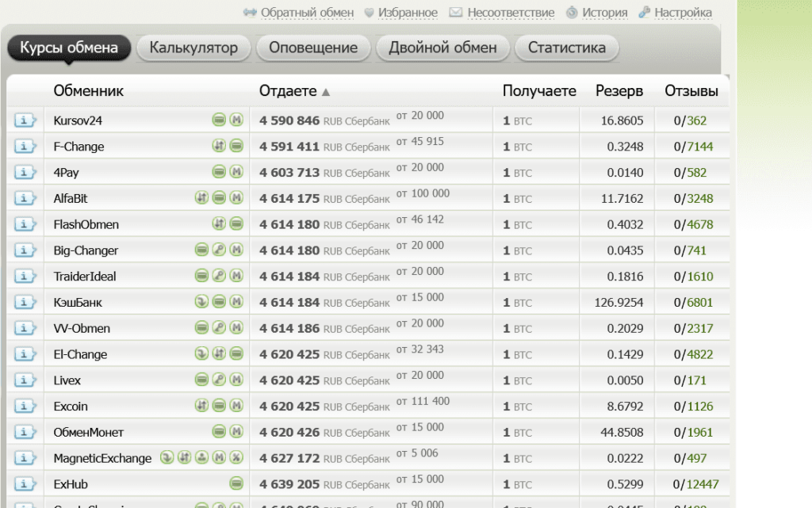The width and height of the screenshot is (812, 508).
Task: Open the El-Change exchanger name
Action: pos(80,354)
